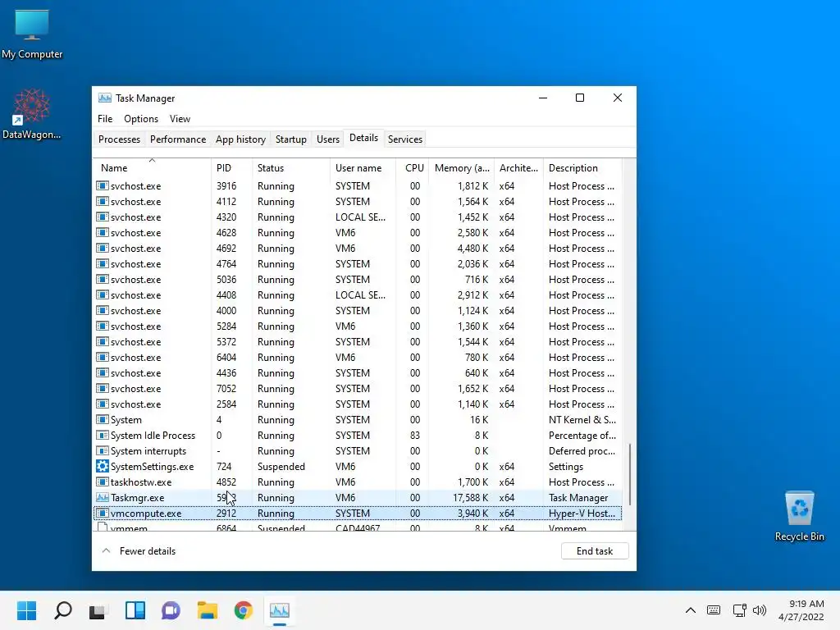Select the svchost.exe row with PID 5036
Image resolution: width=840 pixels, height=630 pixels.
(358, 279)
